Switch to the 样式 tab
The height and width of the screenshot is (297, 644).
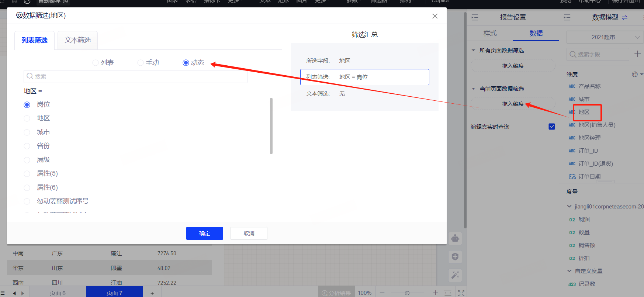(x=490, y=33)
